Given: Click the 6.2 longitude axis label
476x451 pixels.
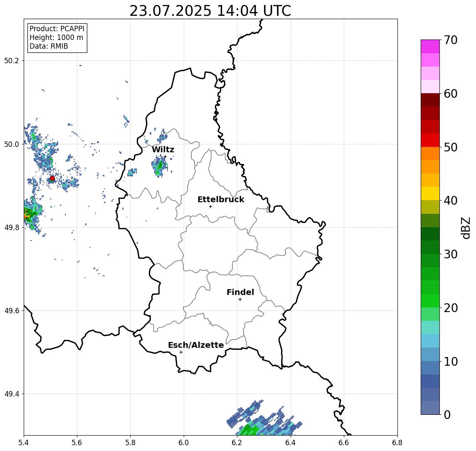Looking at the screenshot, I should pos(237,443).
